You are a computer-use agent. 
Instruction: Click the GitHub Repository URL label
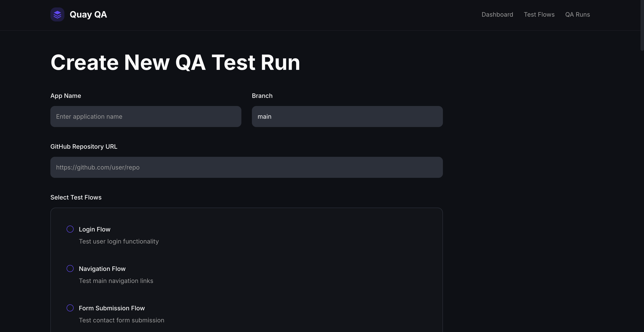(84, 147)
